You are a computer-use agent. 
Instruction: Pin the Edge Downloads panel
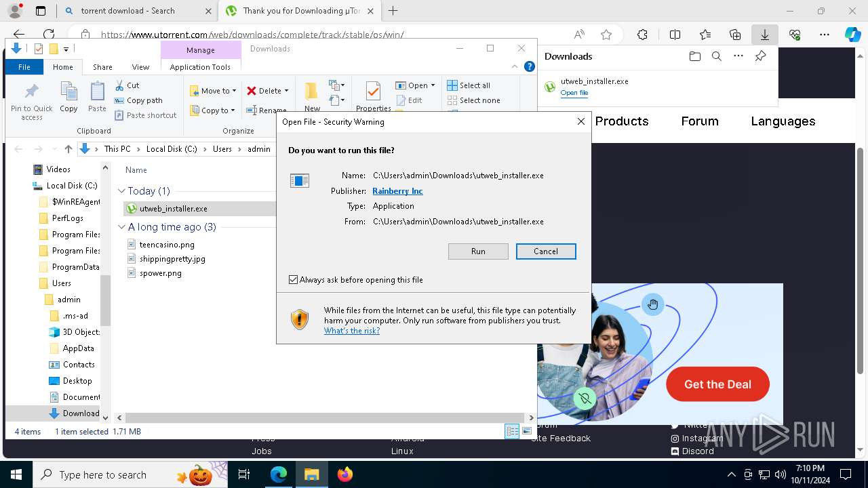tap(760, 56)
